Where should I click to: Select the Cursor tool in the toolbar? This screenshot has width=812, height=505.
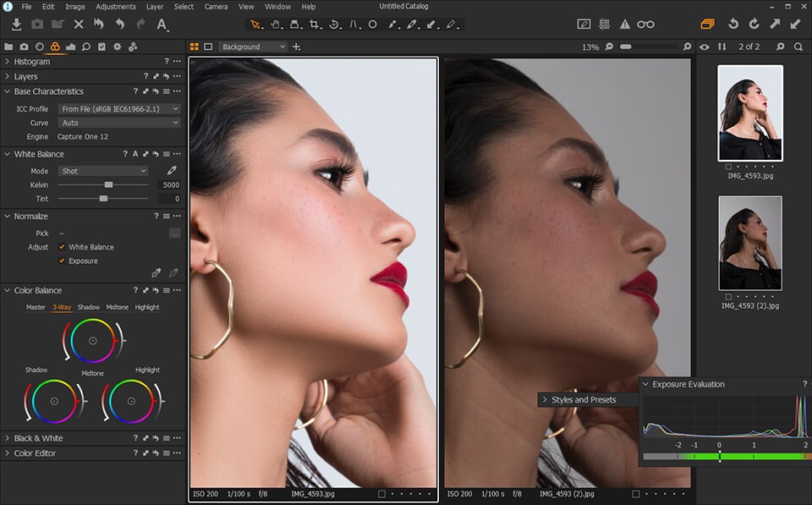point(254,25)
